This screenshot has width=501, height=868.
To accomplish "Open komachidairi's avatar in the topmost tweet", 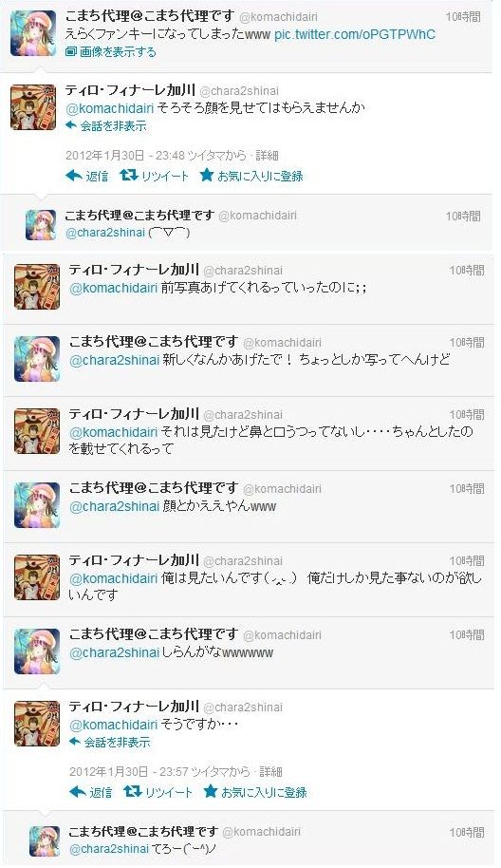I will [33, 33].
